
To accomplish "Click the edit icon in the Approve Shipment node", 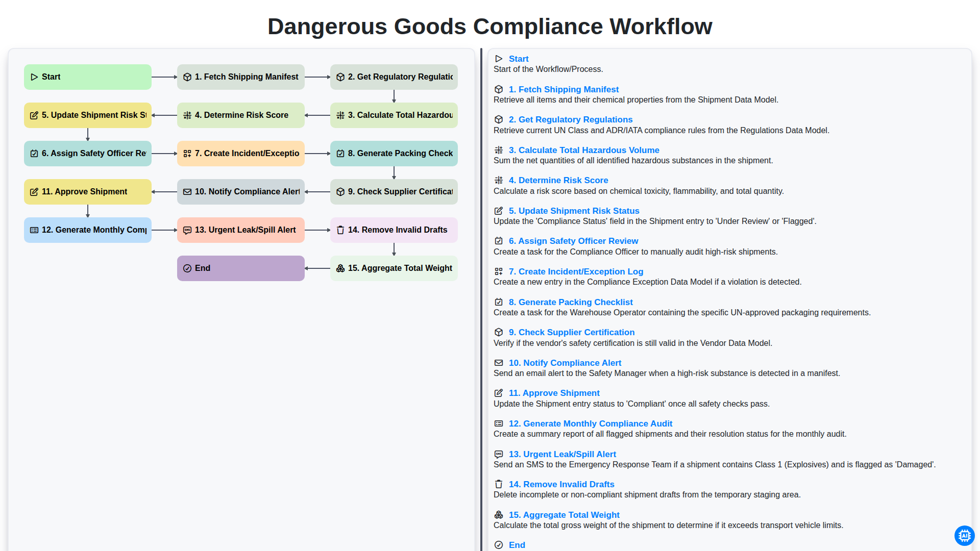I will [34, 192].
